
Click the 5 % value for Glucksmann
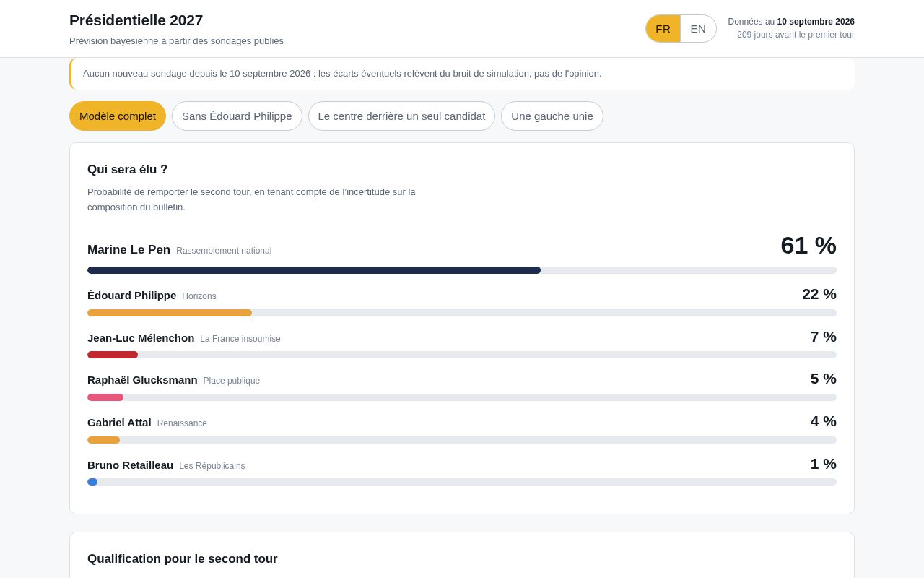[x=823, y=379]
